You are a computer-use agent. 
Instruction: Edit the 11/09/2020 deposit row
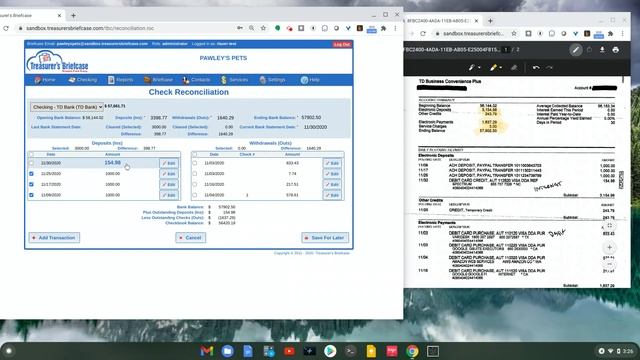coord(169,195)
